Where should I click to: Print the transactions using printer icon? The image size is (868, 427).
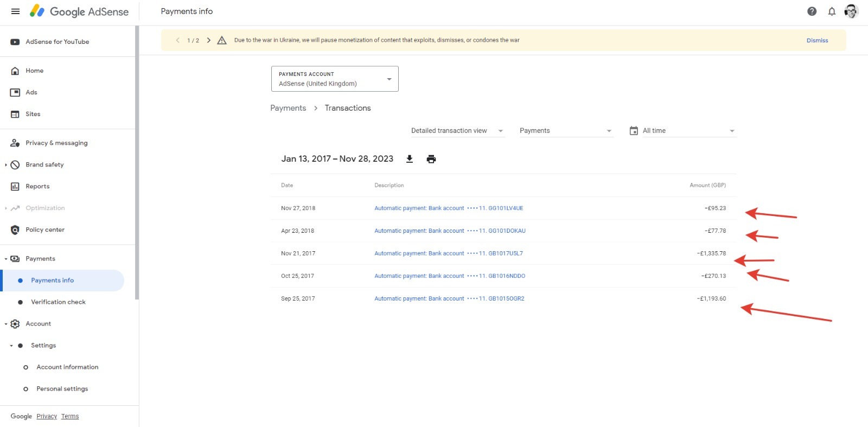pyautogui.click(x=431, y=159)
